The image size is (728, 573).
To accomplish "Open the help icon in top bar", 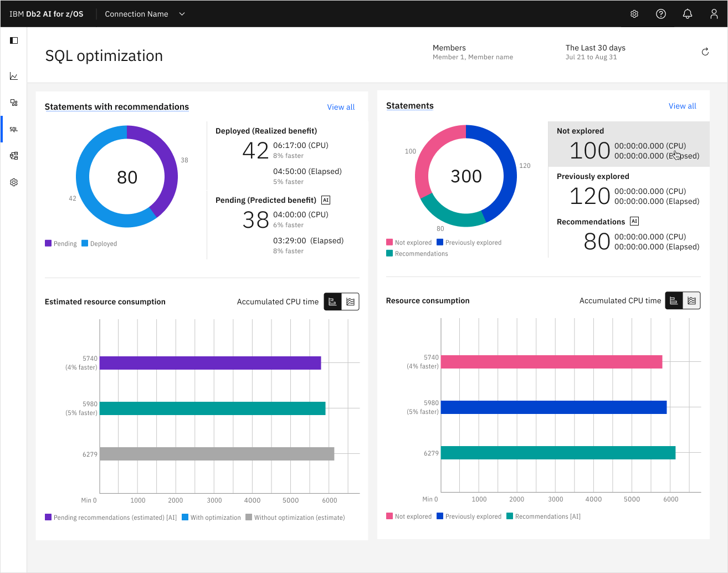I will [660, 14].
